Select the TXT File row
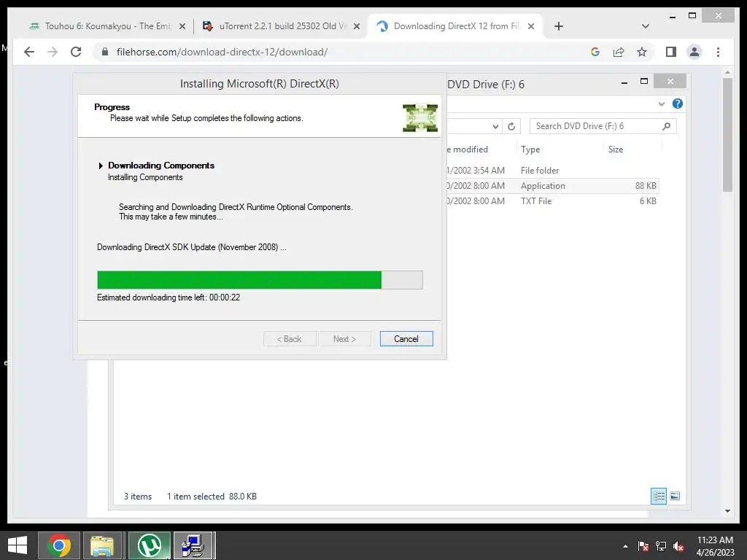Screen dimensions: 747x560 [553, 201]
